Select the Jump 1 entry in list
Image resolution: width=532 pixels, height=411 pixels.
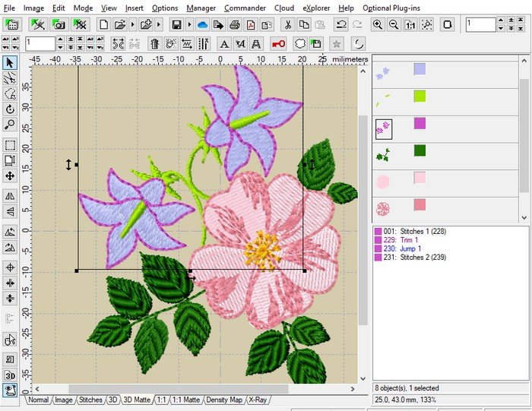click(x=403, y=248)
